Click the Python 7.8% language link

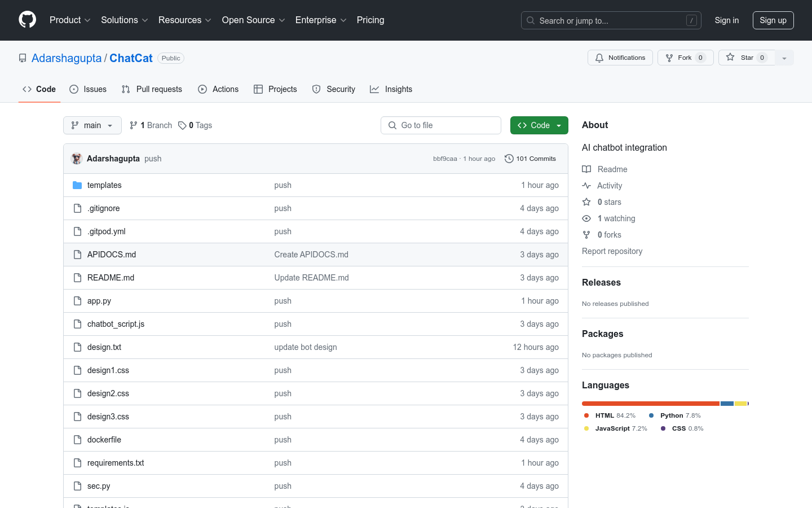[674, 415]
